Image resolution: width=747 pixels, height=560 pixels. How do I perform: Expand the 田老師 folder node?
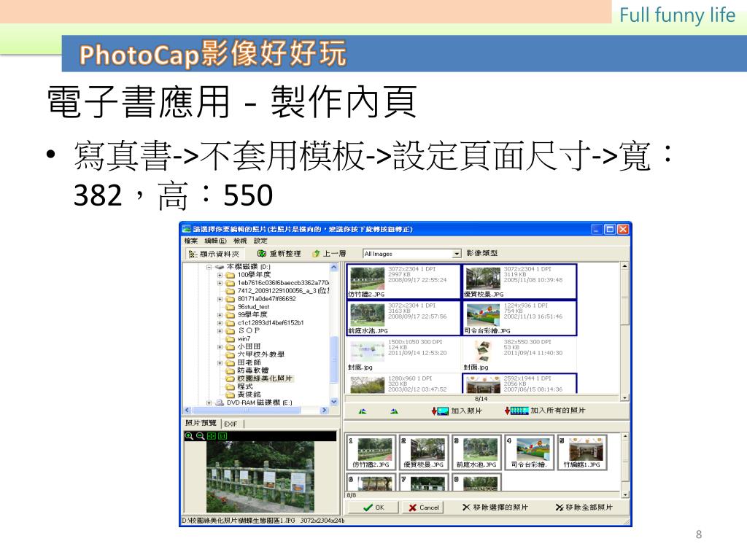220,363
